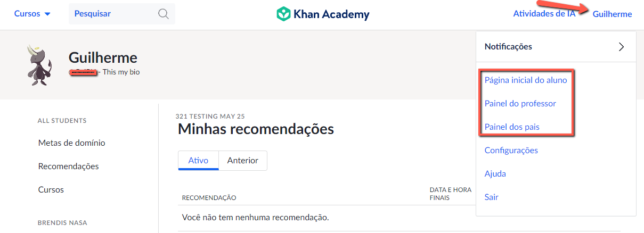The height and width of the screenshot is (233, 644).
Task: Open Cursos in the left sidebar
Action: pos(51,190)
